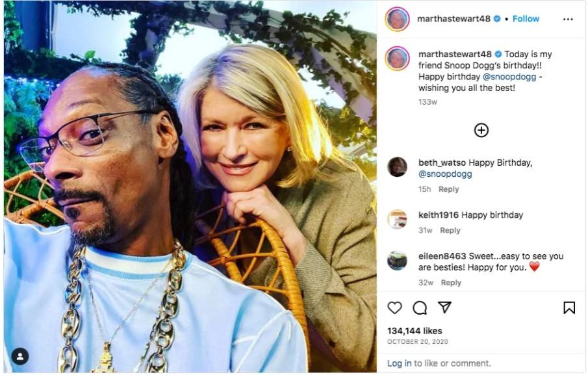Open keith1916's profile avatar
Viewport: 588px width, 379px height.
click(397, 219)
